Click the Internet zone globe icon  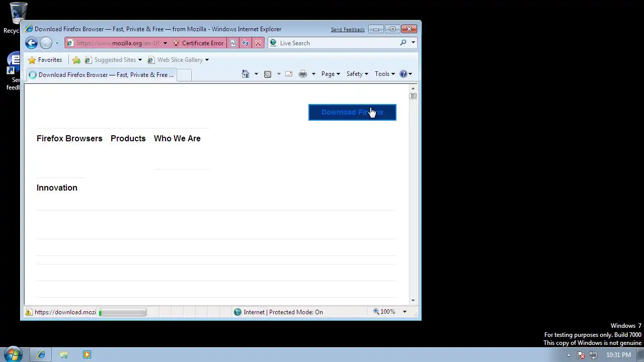237,312
